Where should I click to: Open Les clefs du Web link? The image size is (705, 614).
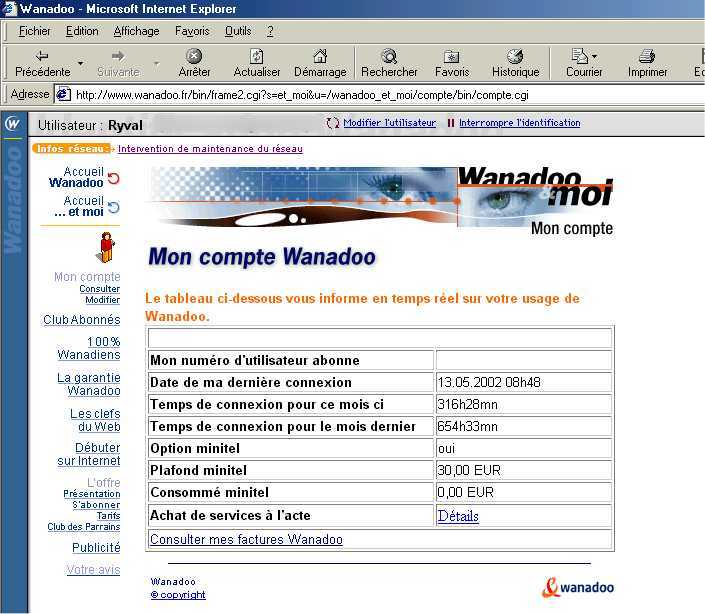(x=95, y=420)
